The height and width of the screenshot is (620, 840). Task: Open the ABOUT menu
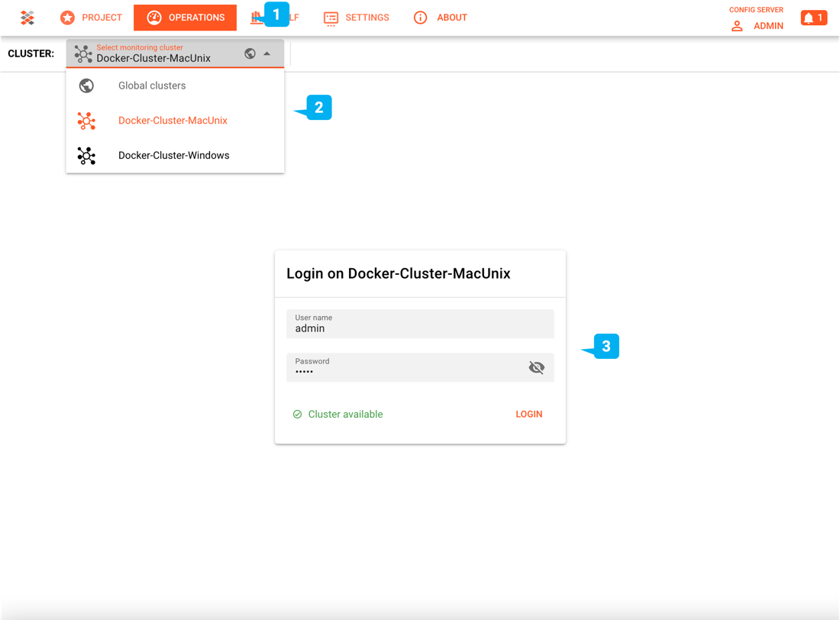pos(451,18)
